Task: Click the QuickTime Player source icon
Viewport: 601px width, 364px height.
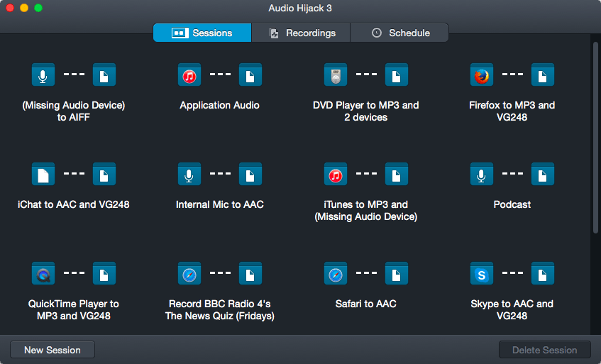Action: (43, 274)
